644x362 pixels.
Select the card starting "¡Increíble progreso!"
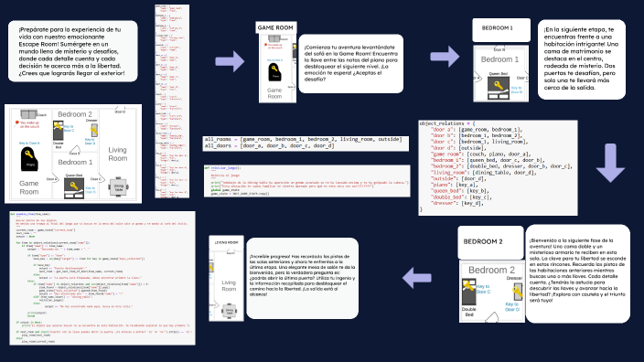click(302, 278)
